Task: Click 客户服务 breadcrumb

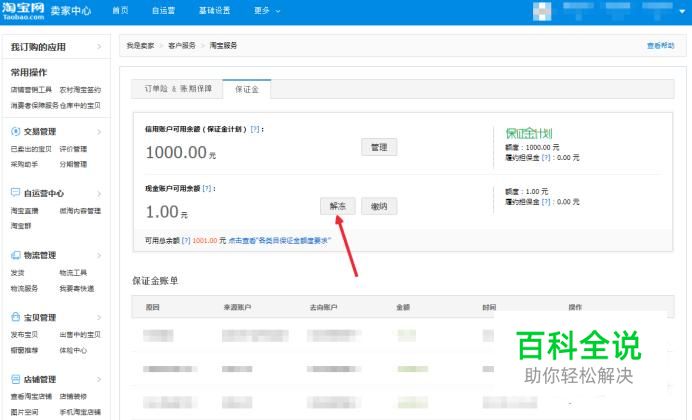Action: pos(182,45)
